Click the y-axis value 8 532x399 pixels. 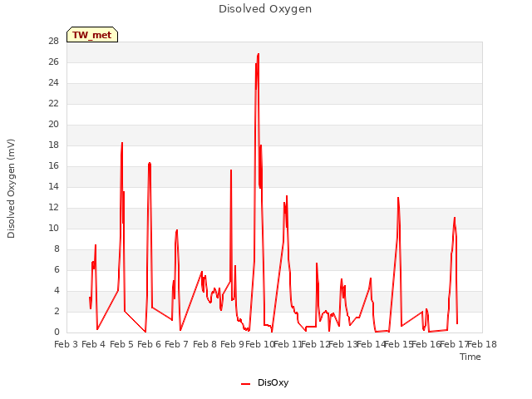coord(57,249)
